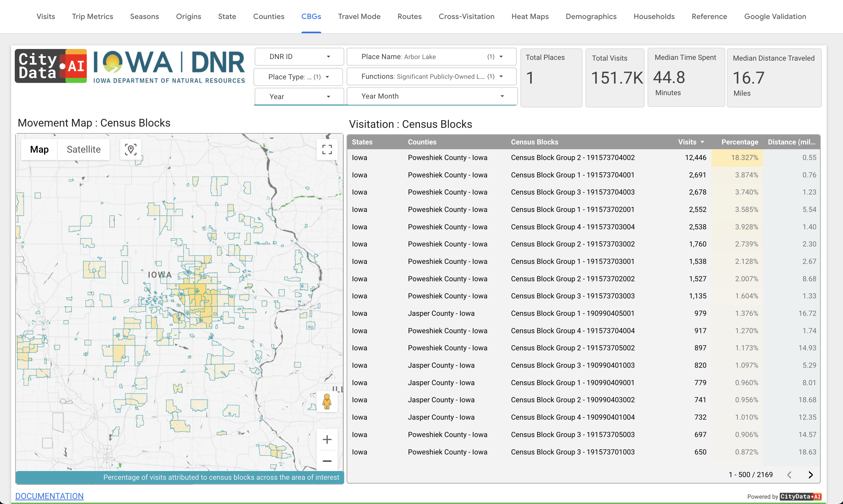Open Street View pegman on map
843x504 pixels.
pyautogui.click(x=327, y=402)
